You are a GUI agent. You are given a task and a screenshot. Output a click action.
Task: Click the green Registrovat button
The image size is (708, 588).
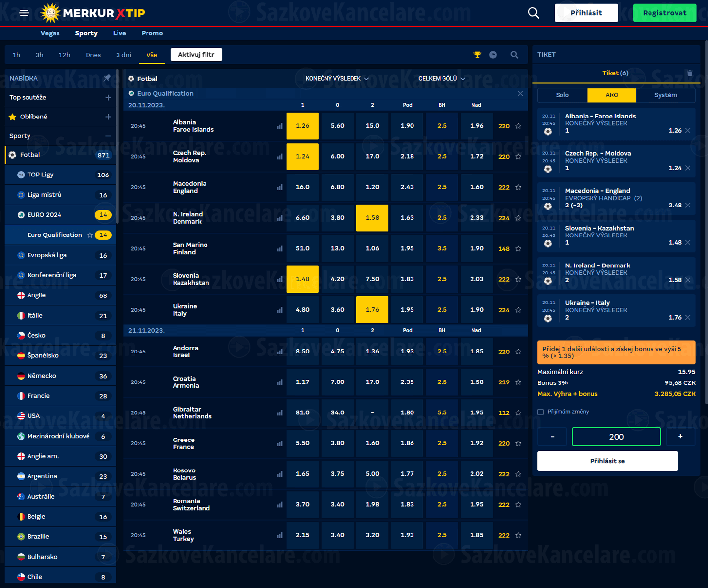665,13
